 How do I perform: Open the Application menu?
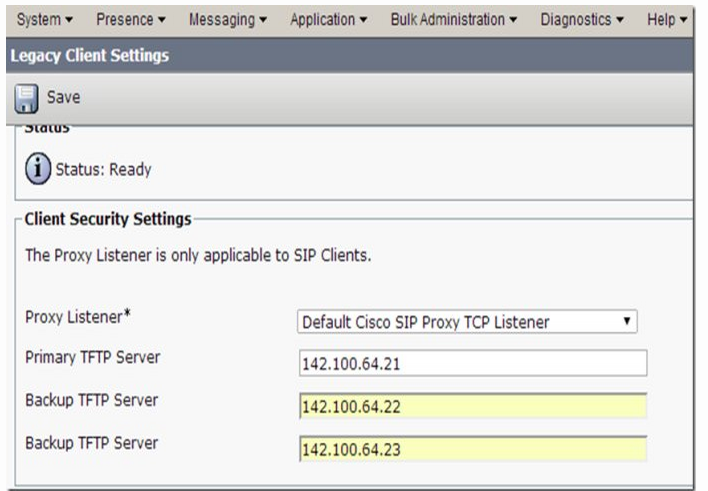[328, 19]
